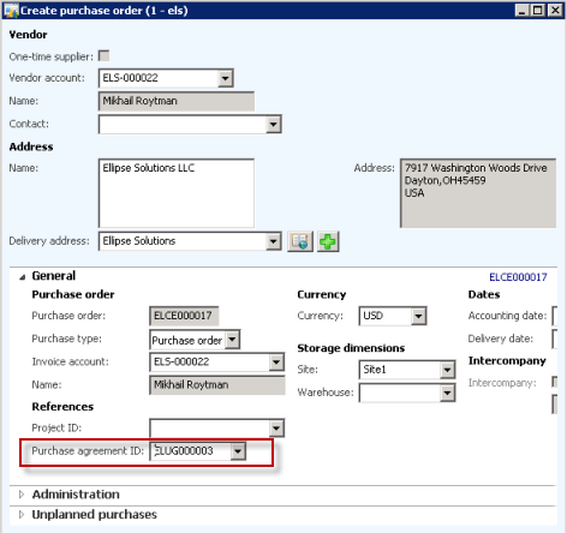Open the Currency USD dropdown

418,316
